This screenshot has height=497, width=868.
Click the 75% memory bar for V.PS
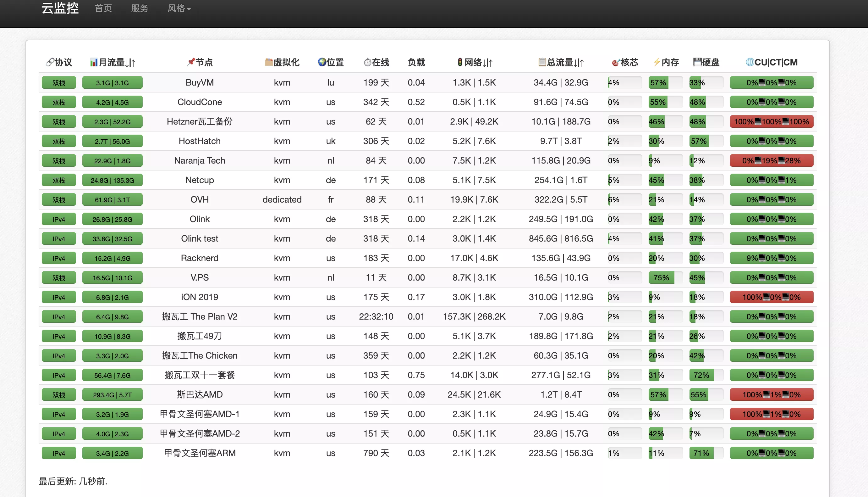pyautogui.click(x=666, y=278)
